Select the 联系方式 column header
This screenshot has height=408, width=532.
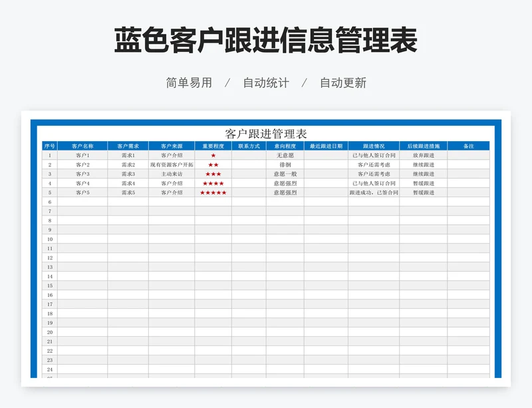pos(249,146)
